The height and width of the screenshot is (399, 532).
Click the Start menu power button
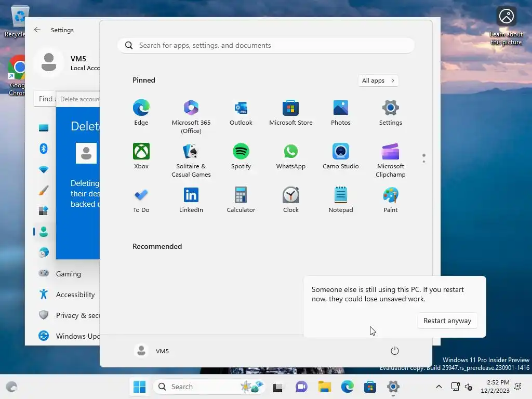click(395, 351)
